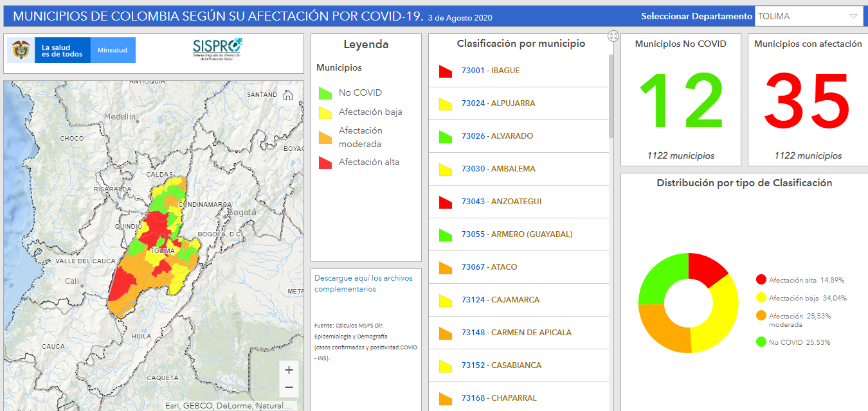Click the red flag icon beside 73001 - IBAGUE
This screenshot has height=411, width=868.
click(445, 71)
